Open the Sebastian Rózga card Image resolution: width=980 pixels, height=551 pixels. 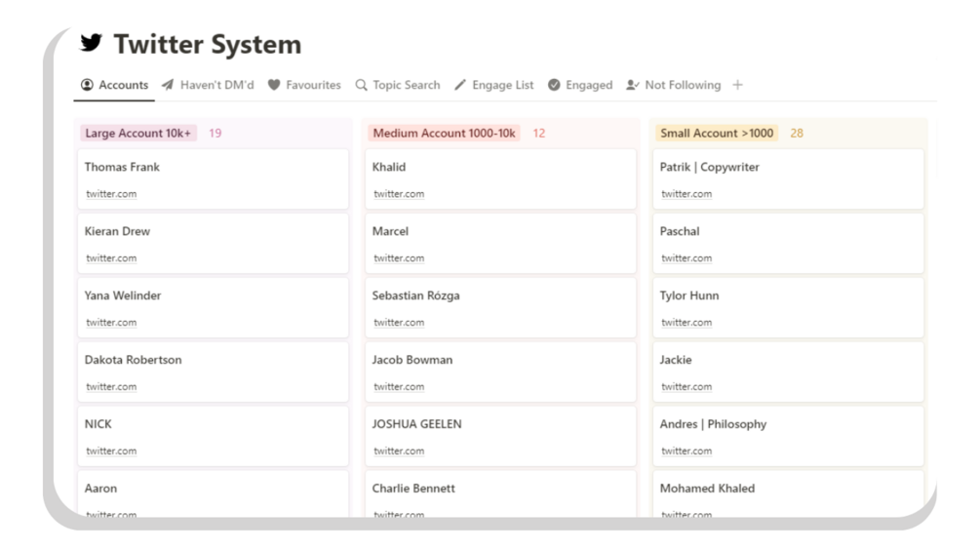(500, 308)
